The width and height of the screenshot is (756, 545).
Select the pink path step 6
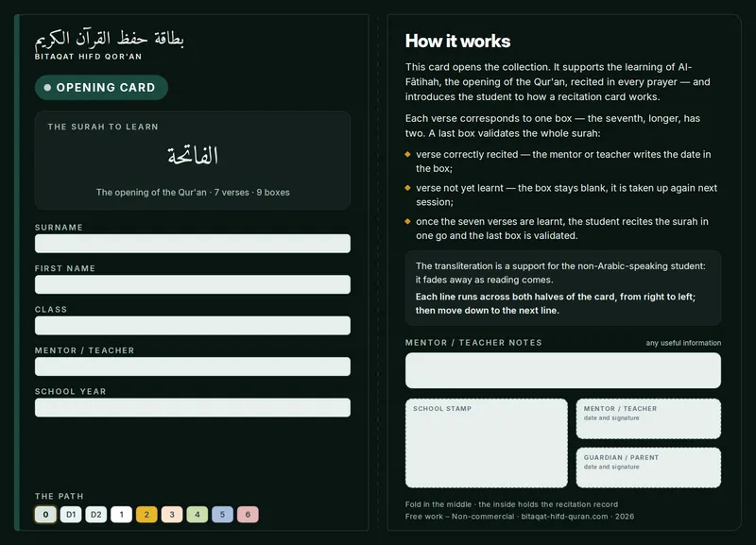pyautogui.click(x=248, y=514)
